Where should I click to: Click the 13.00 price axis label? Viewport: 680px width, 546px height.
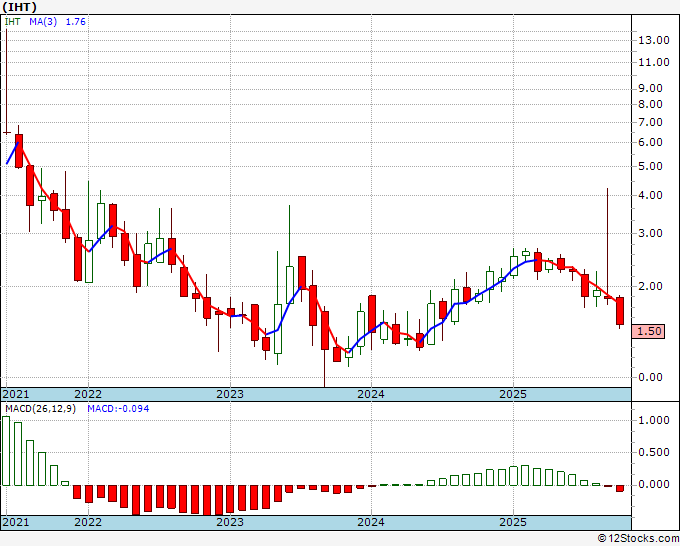click(654, 40)
